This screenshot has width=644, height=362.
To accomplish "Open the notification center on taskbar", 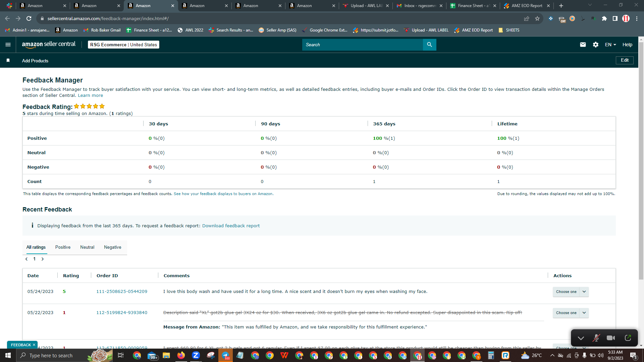I will 633,355.
